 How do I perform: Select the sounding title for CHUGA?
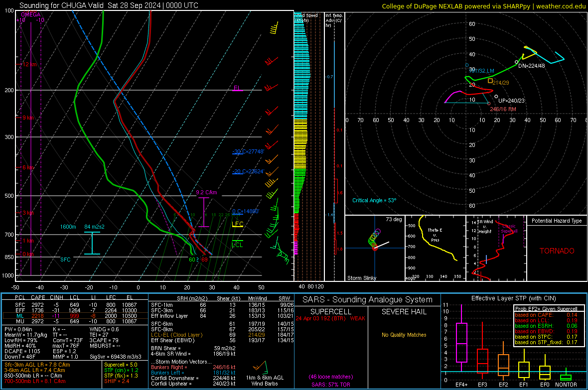109,5
